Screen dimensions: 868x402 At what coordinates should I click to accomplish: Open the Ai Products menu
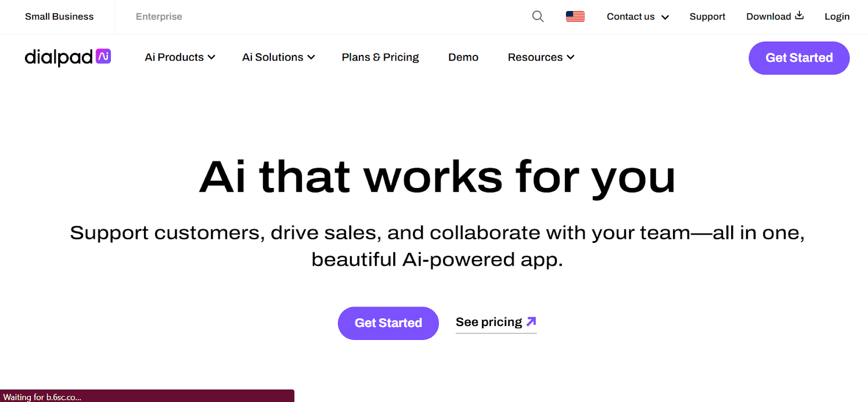tap(179, 57)
